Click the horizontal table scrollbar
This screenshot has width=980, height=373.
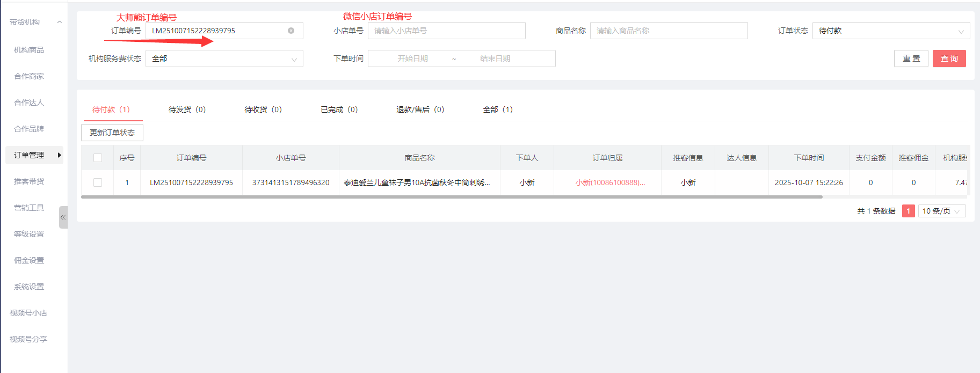(451, 197)
